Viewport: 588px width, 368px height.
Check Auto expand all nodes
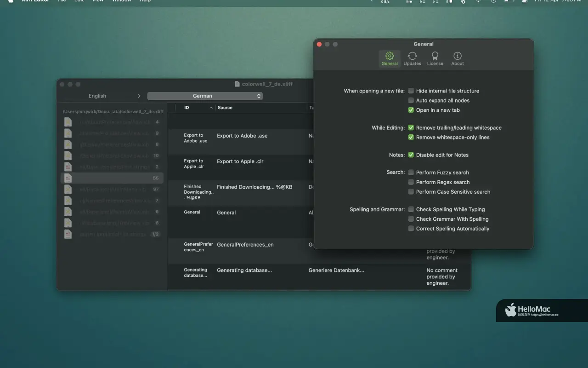point(411,101)
